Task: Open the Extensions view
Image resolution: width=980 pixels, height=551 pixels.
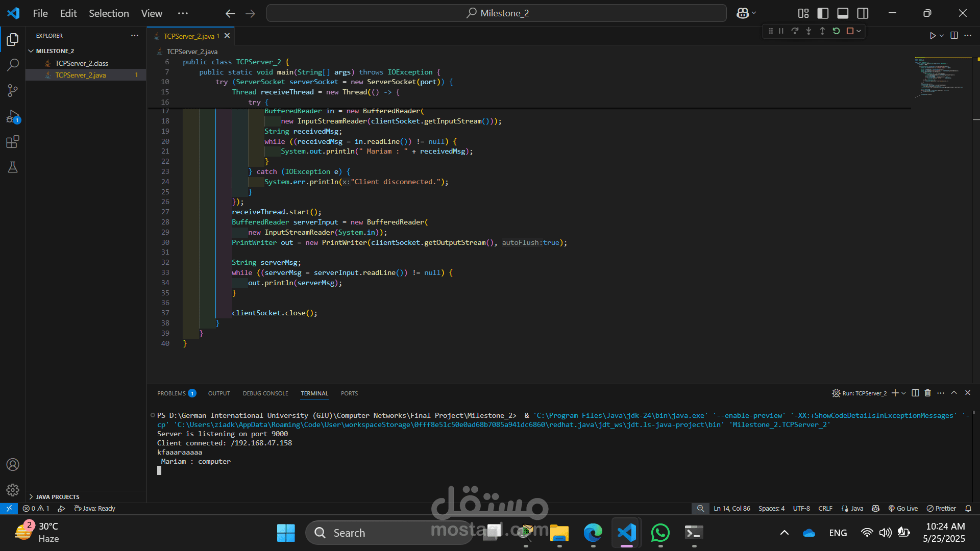Action: [13, 142]
